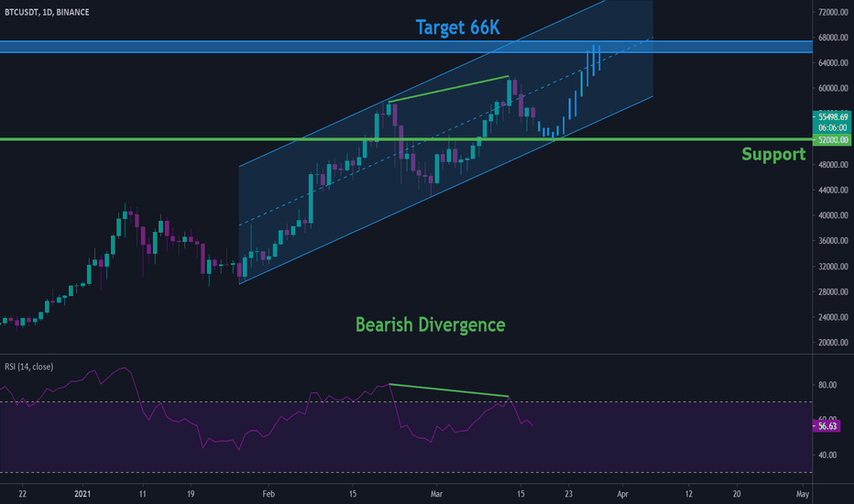This screenshot has height=504, width=854.
Task: Click the 60000.00 price axis label
Action: pos(833,88)
